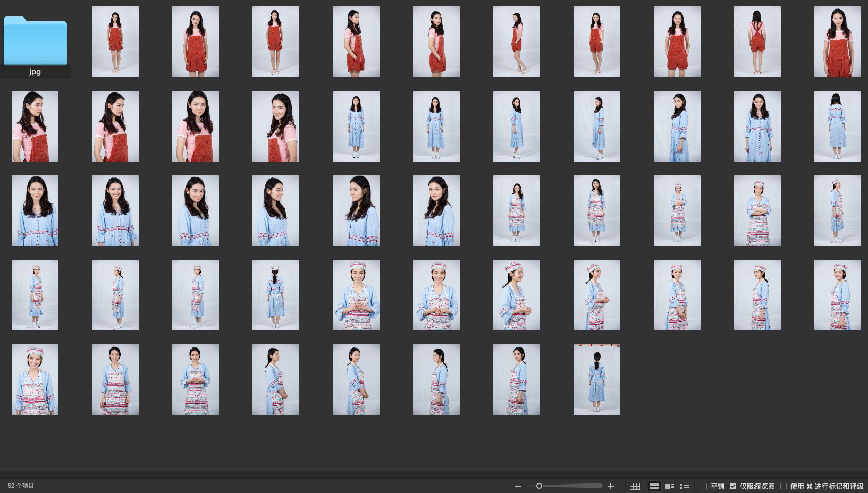Viewport: 868px width, 493px height.
Task: Select the crossed-arms apron full-body photo
Action: (677, 210)
